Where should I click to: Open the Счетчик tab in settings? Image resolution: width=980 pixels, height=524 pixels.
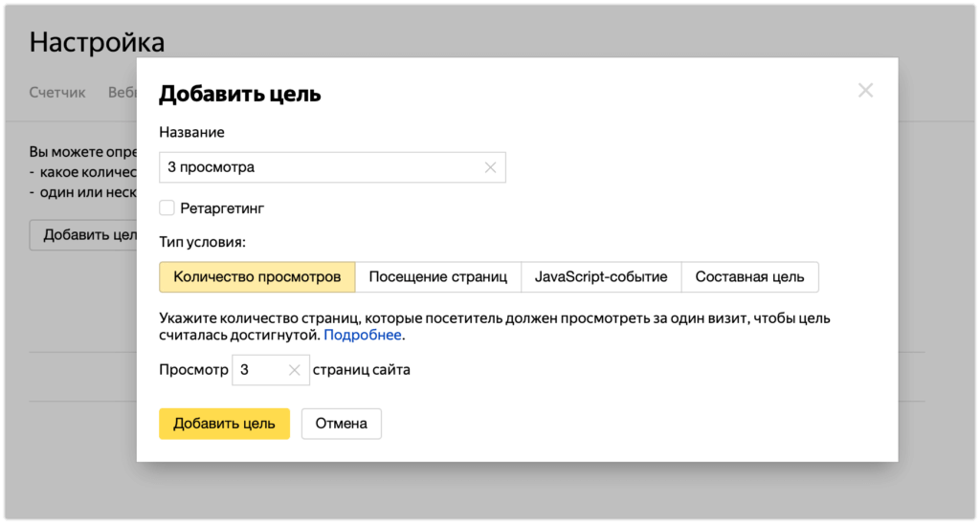[57, 93]
